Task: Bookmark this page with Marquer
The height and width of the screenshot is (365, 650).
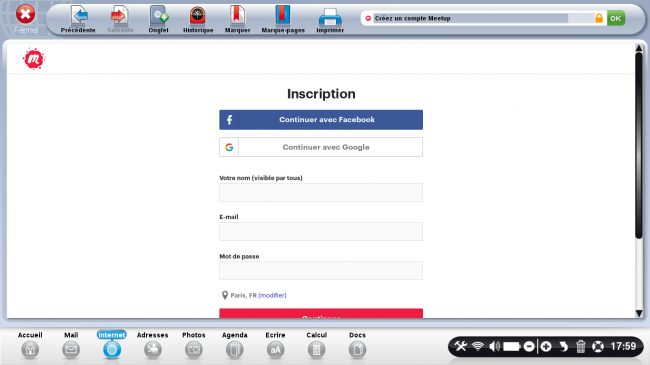Action: [238, 19]
